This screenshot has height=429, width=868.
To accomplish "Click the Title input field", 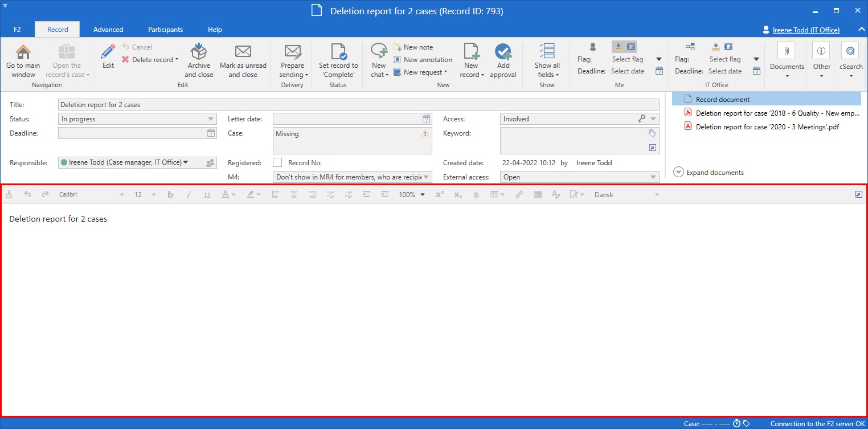I will click(x=359, y=105).
